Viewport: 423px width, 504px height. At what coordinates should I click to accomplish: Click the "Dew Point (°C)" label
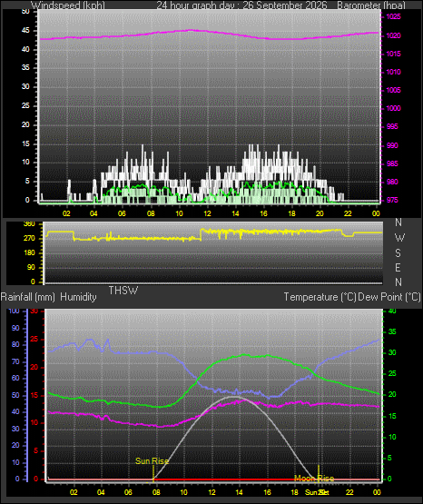pos(389,297)
